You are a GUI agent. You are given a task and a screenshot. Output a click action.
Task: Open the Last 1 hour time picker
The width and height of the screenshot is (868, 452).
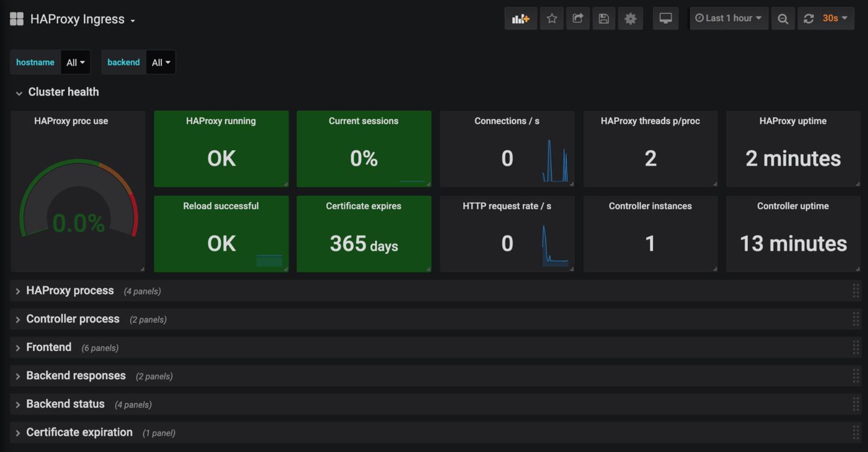pyautogui.click(x=729, y=18)
